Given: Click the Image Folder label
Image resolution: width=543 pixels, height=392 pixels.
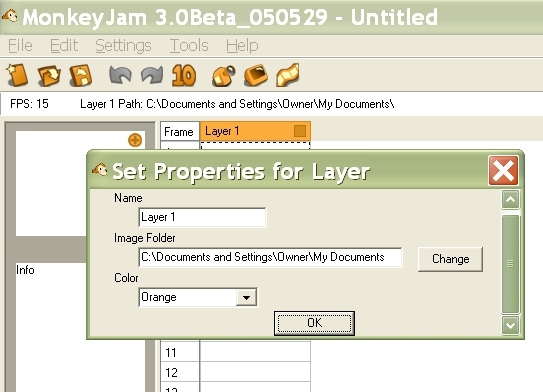Looking at the screenshot, I should pyautogui.click(x=145, y=238).
